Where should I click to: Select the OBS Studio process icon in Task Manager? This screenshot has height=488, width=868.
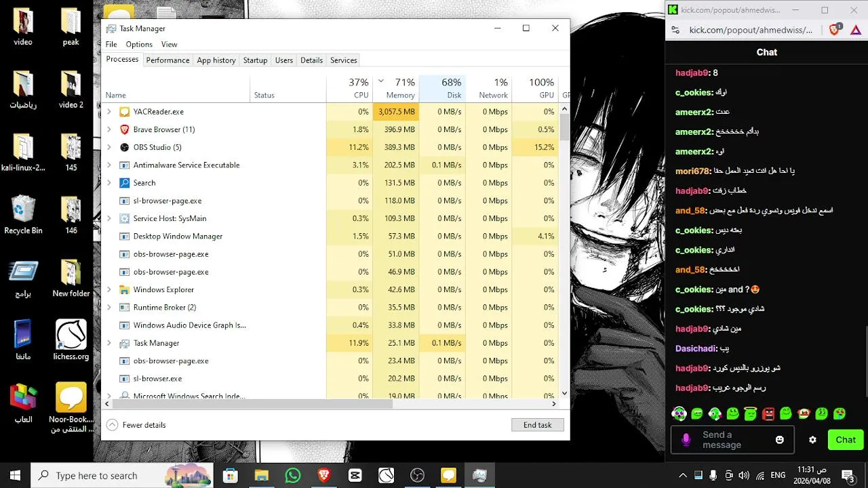point(124,147)
